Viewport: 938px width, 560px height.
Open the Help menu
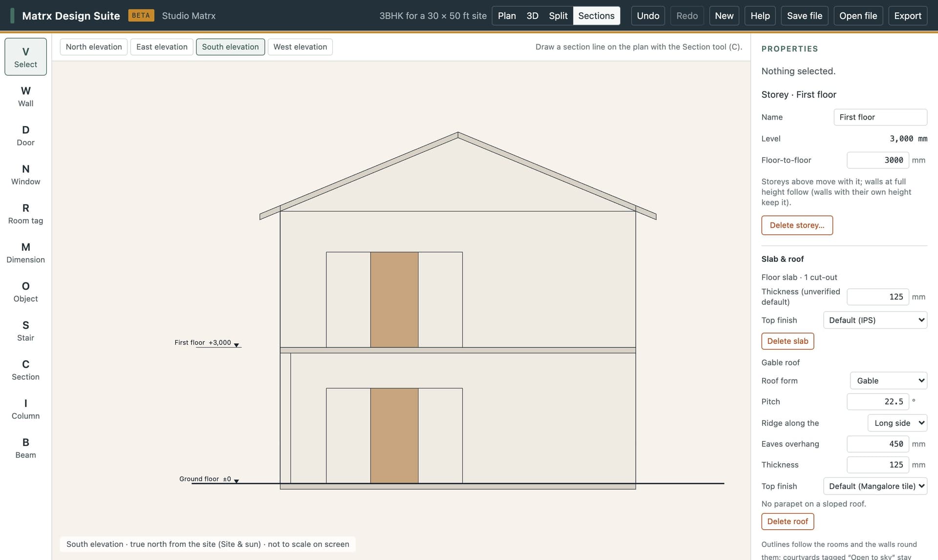click(x=760, y=16)
